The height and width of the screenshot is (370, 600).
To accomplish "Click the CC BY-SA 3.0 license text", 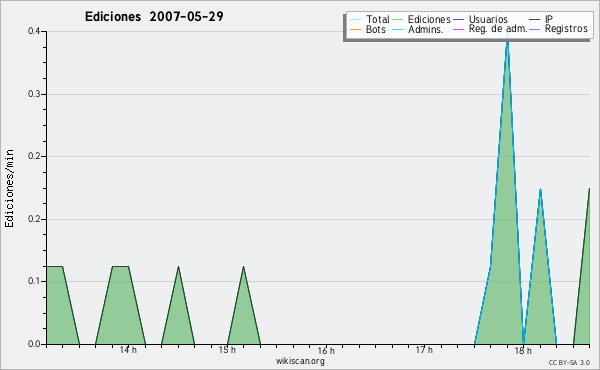I will click(569, 363).
